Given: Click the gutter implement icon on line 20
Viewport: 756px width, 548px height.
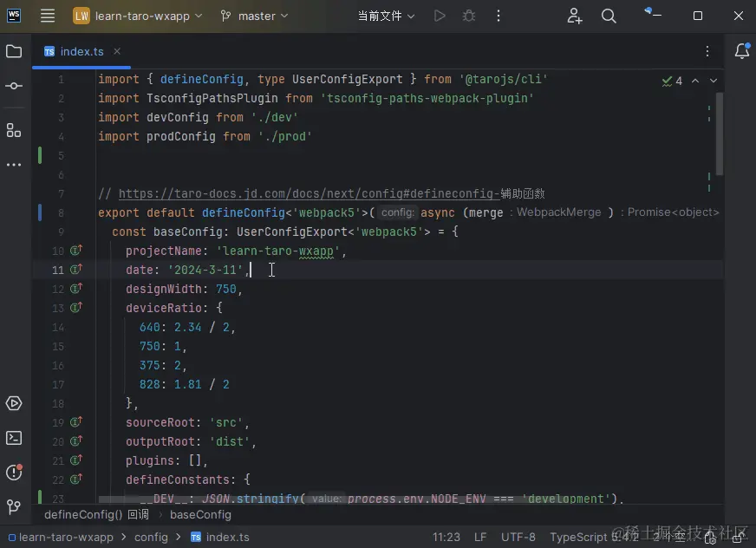Looking at the screenshot, I should click(76, 440).
